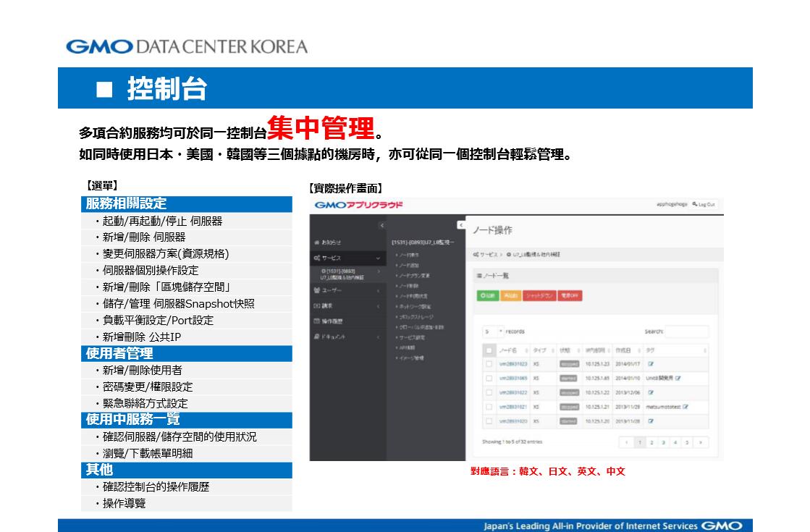Open イメージ管理 in the submenu
The height and width of the screenshot is (532, 810).
point(410,358)
